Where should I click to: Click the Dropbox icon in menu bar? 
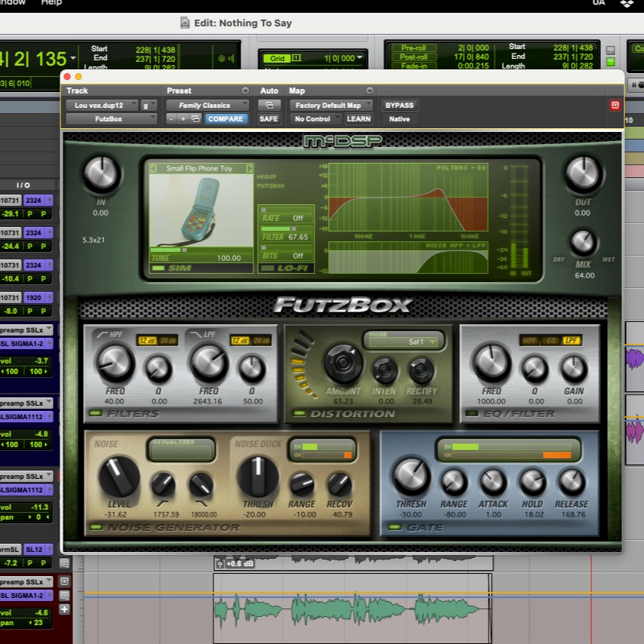[x=627, y=3]
